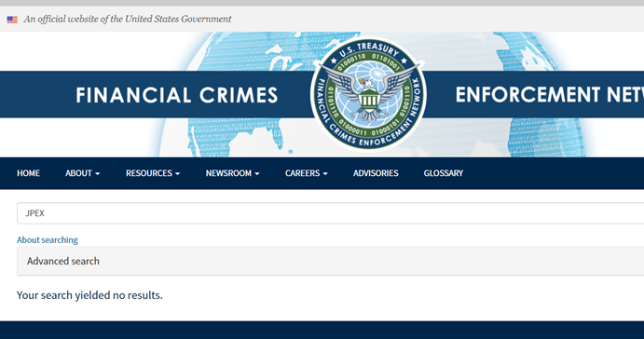Viewport: 644px width, 339px height.
Task: Open the RESOURCES dropdown menu
Action: (x=153, y=173)
